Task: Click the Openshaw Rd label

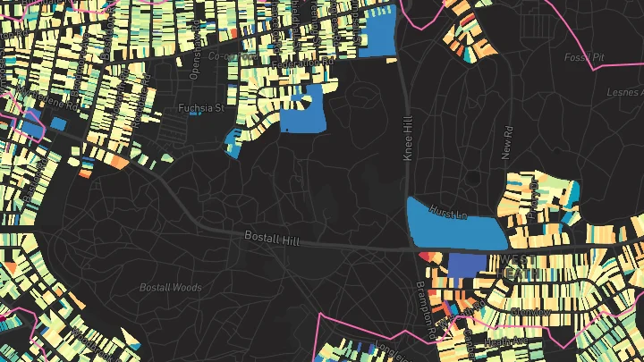Action: (x=195, y=50)
